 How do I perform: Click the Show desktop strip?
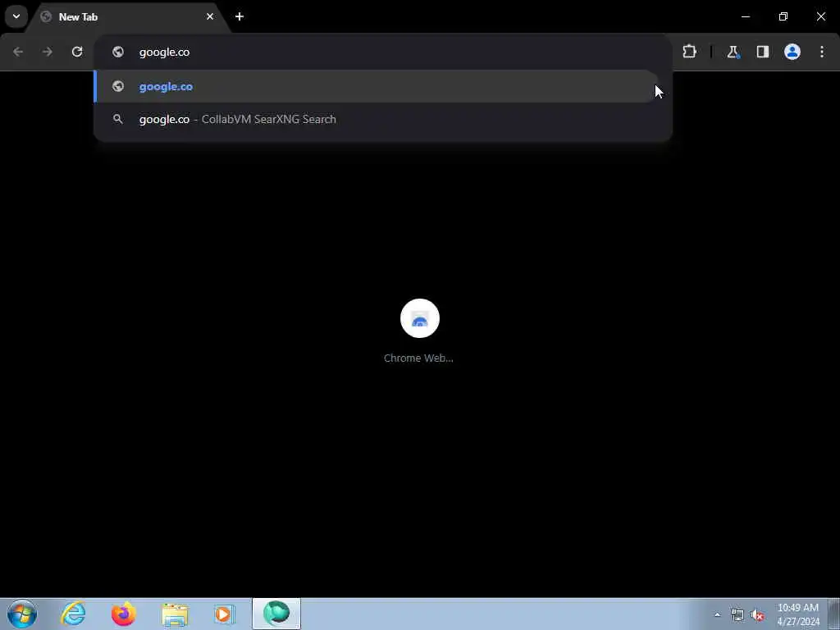[x=834, y=614]
